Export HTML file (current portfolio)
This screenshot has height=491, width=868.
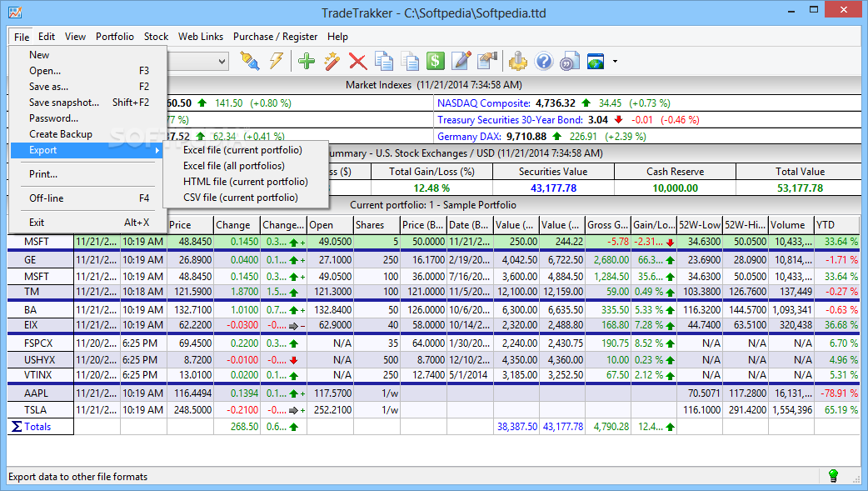coord(246,182)
